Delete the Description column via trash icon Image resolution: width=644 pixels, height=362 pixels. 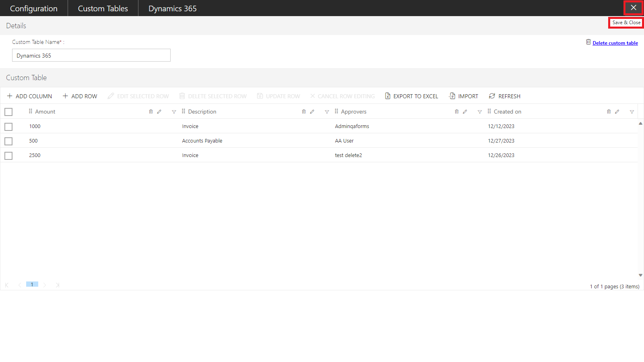[x=304, y=112]
